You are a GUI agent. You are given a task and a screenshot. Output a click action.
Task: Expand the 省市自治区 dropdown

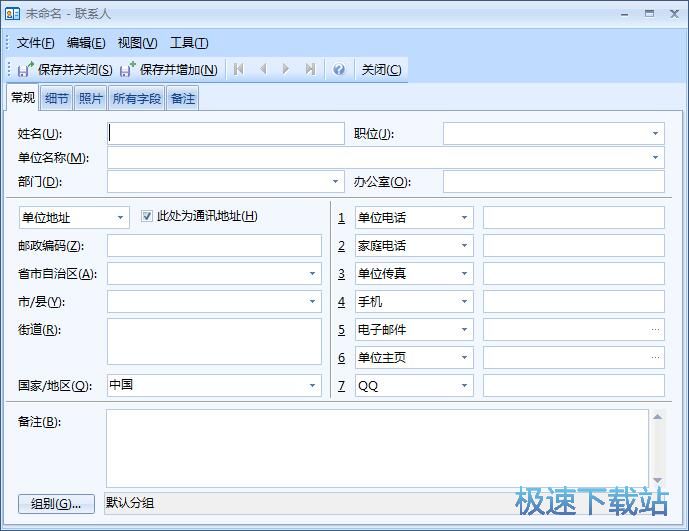click(x=312, y=273)
